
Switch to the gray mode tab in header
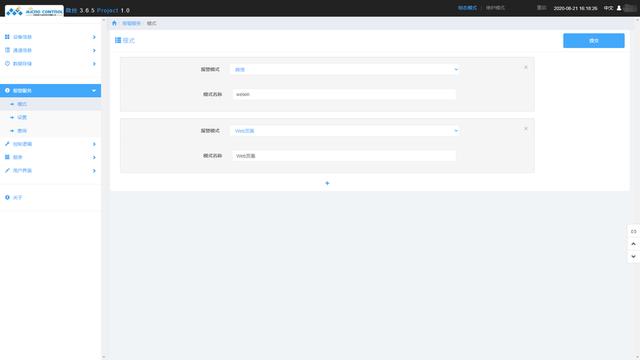point(495,8)
